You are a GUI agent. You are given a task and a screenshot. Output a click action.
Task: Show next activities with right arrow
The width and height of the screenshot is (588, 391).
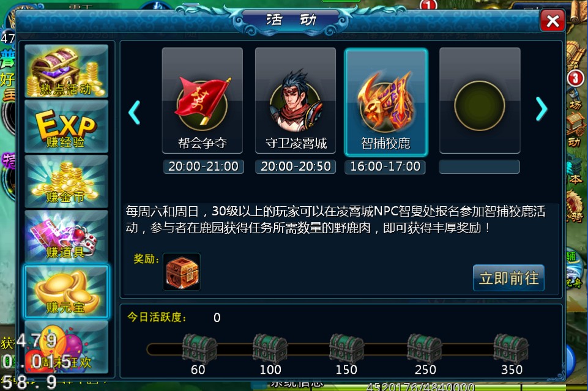pyautogui.click(x=541, y=109)
